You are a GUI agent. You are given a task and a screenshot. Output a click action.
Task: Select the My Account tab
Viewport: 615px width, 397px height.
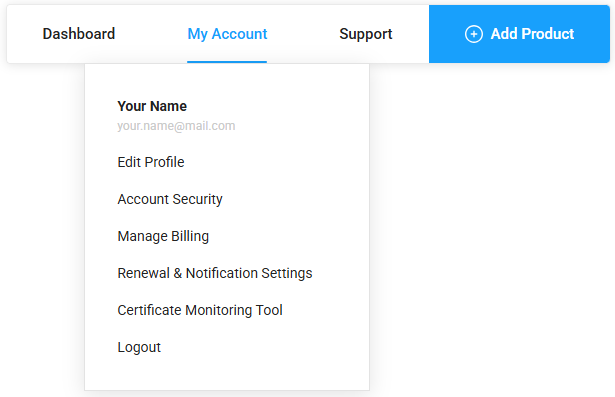tap(227, 34)
